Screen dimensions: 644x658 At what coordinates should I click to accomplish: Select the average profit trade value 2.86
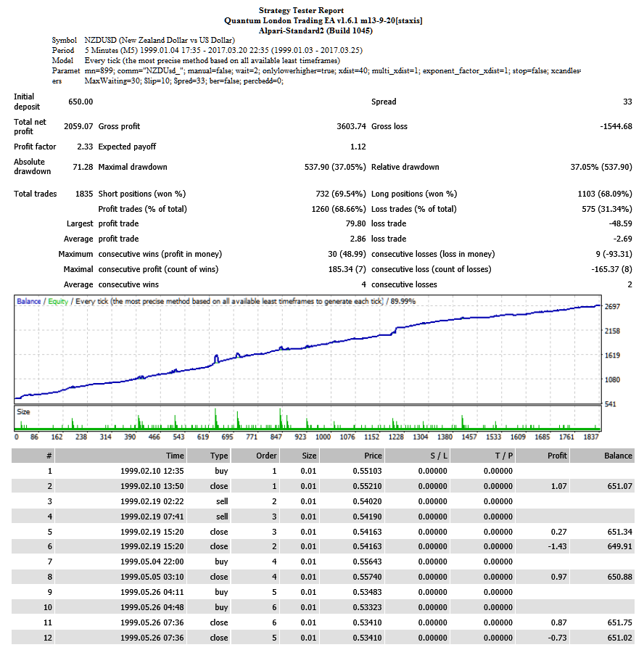point(358,239)
